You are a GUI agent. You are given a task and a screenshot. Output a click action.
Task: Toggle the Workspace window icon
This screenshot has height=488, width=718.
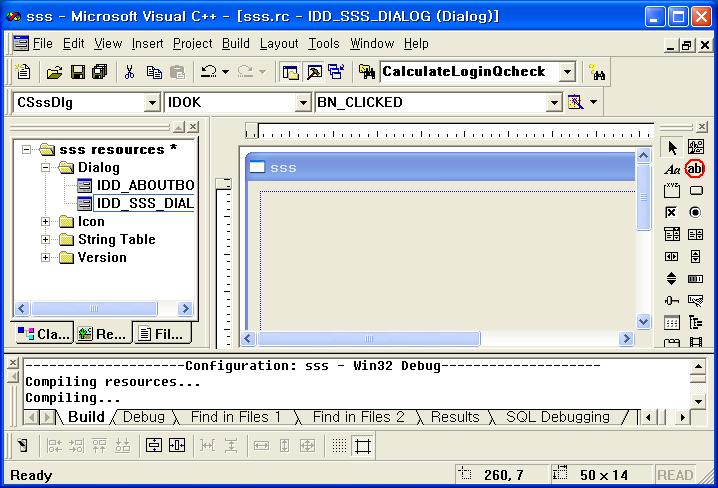290,72
